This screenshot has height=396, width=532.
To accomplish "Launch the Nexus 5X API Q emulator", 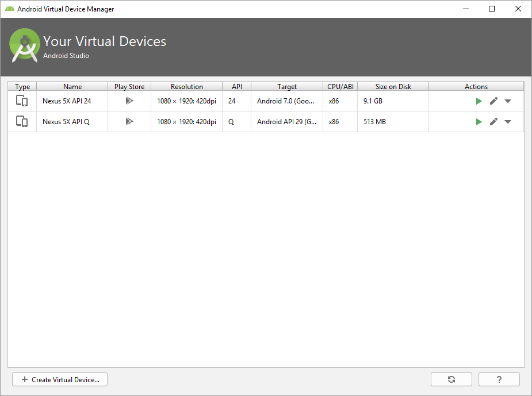I will (x=479, y=122).
